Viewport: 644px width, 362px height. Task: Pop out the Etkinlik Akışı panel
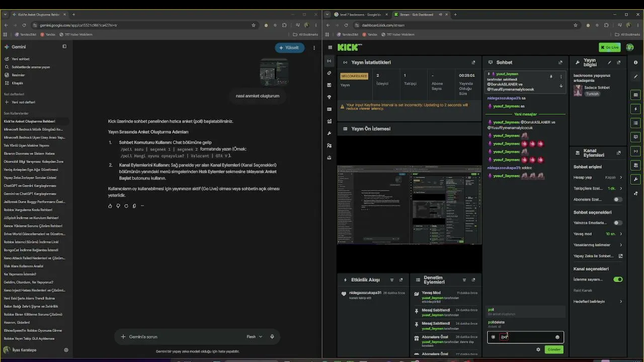(401, 280)
